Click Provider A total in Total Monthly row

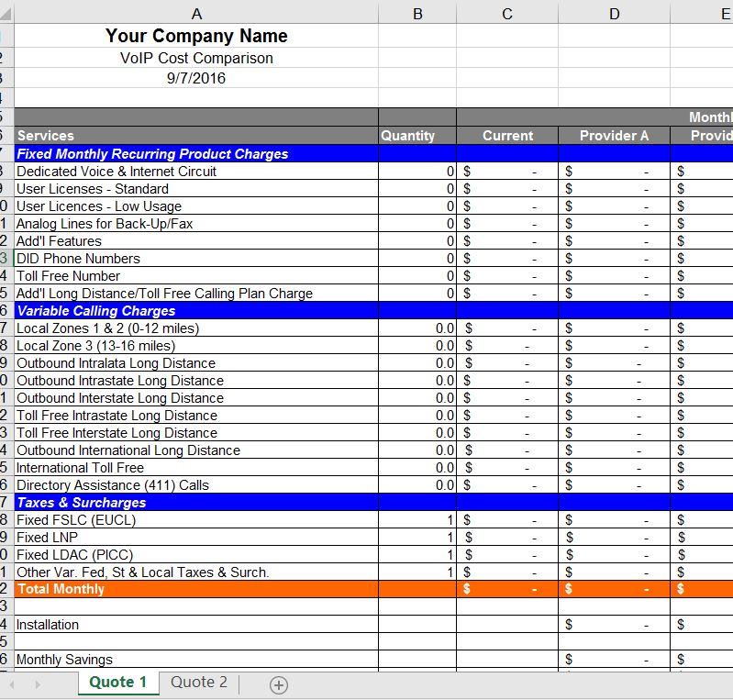615,589
